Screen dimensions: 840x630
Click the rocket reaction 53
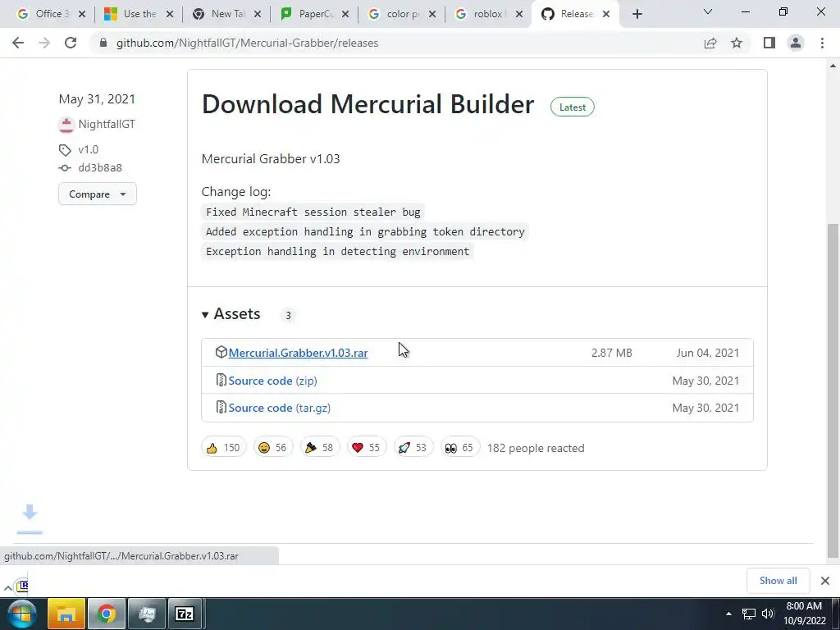[x=413, y=448]
